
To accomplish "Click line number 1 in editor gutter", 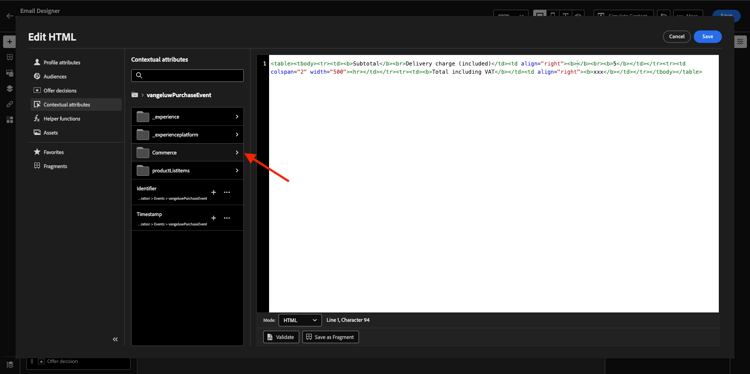I will point(264,64).
